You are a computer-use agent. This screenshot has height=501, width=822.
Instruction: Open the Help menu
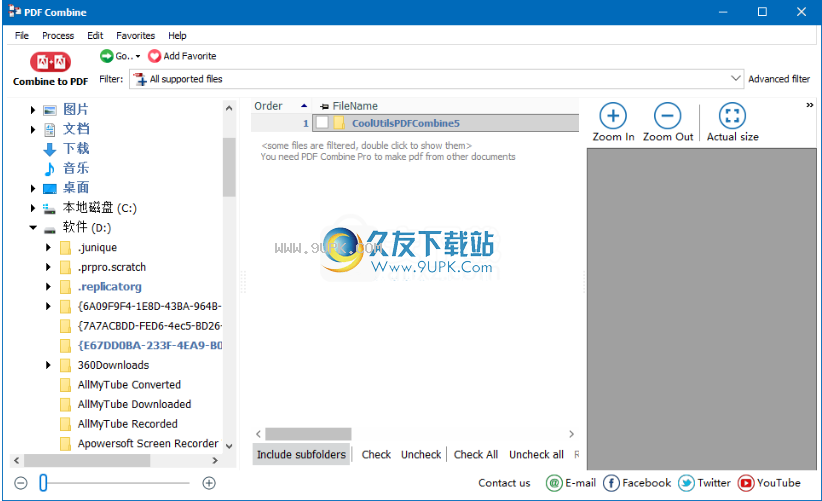(x=177, y=36)
